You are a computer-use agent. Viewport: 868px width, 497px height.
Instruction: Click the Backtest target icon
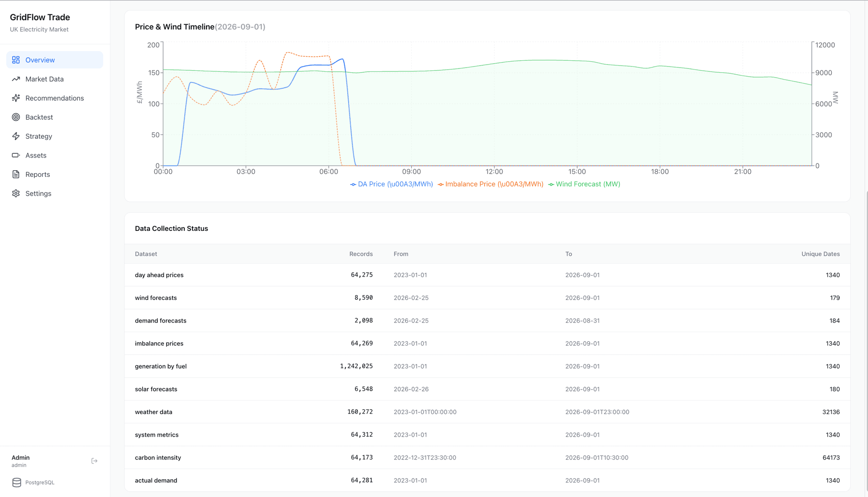click(x=16, y=117)
